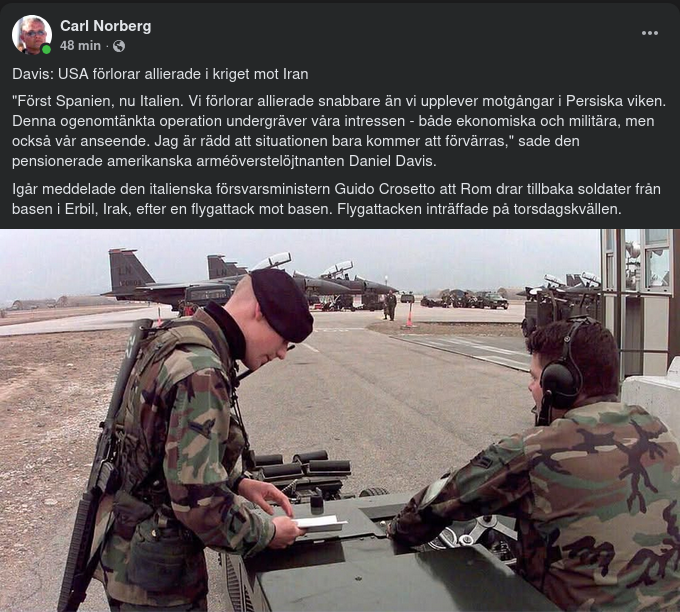Viewport: 680px width, 612px height.
Task: Click the soldier's black beret in photo
Action: coord(282,304)
